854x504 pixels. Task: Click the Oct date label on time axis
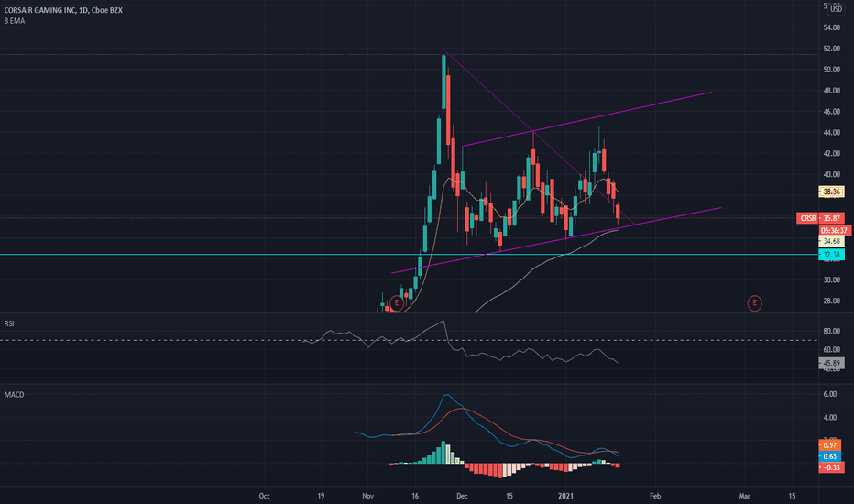point(264,496)
